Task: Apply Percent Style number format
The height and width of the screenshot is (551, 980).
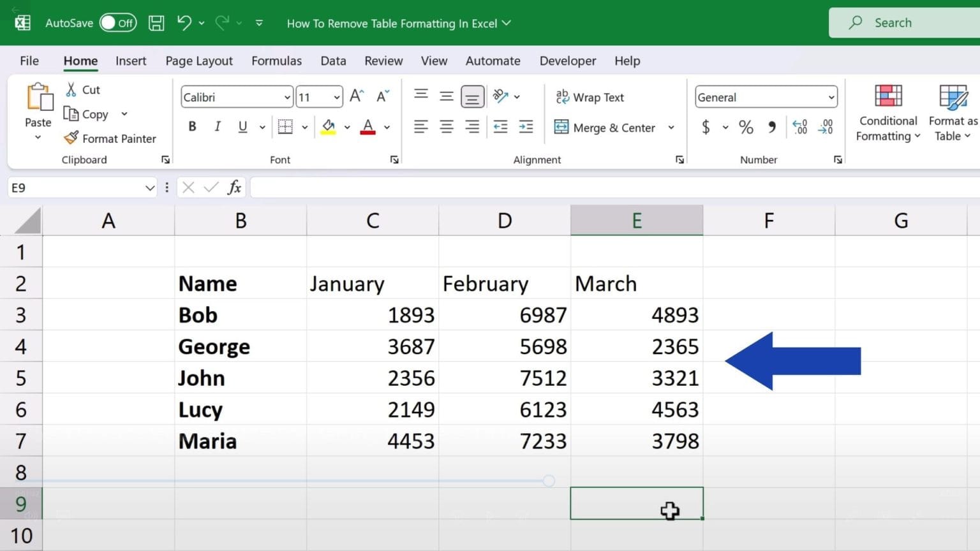Action: (746, 128)
